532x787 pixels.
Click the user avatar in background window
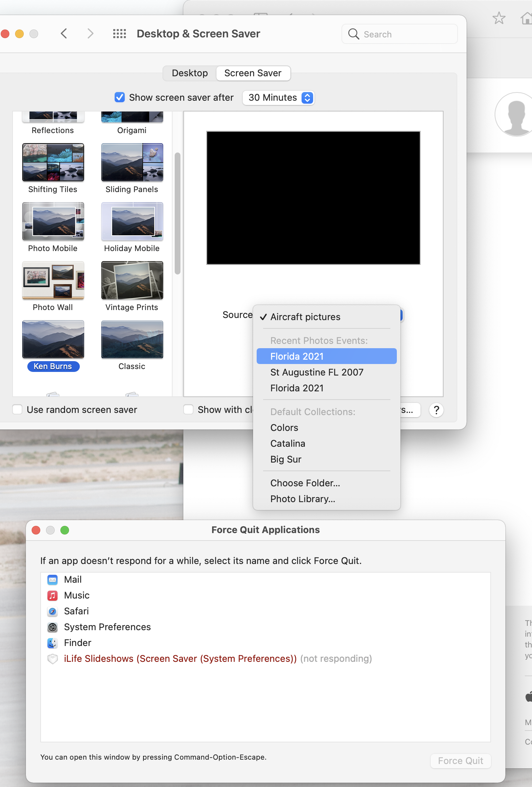pos(514,114)
